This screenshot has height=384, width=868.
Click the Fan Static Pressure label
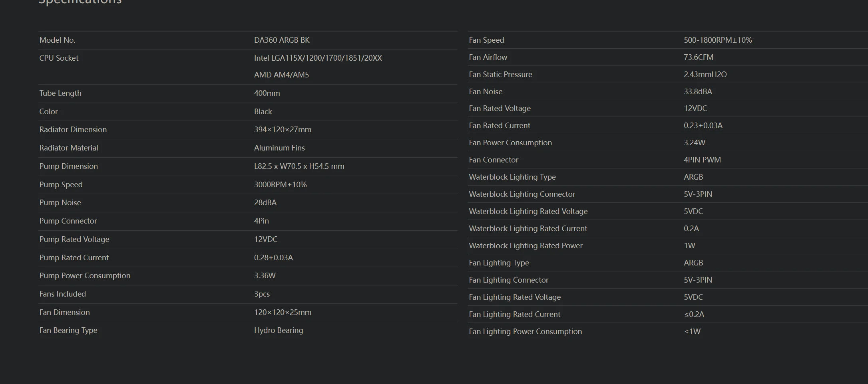point(500,74)
